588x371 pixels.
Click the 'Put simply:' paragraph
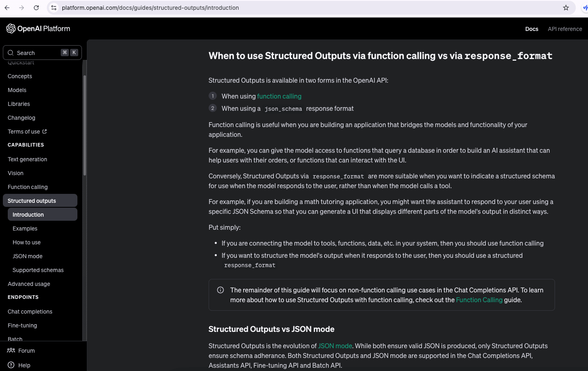pyautogui.click(x=225, y=227)
